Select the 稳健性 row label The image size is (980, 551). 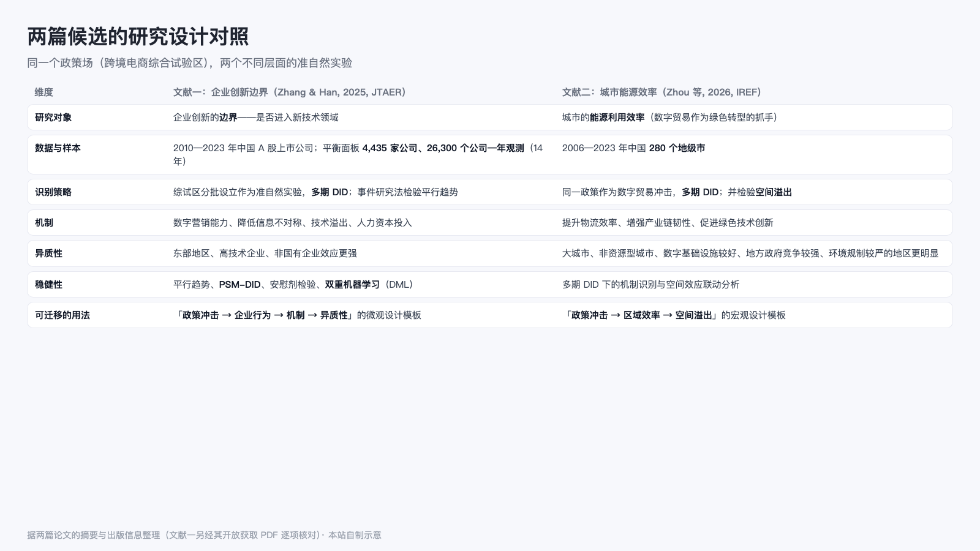[x=48, y=285]
